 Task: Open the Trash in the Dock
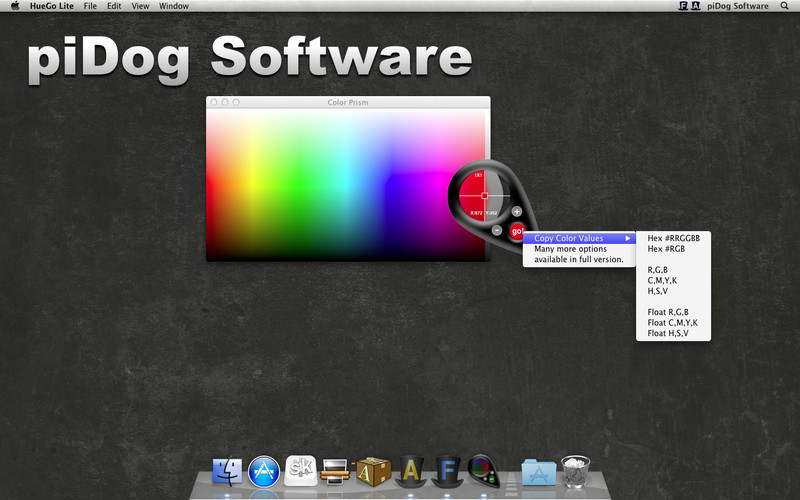(x=576, y=471)
